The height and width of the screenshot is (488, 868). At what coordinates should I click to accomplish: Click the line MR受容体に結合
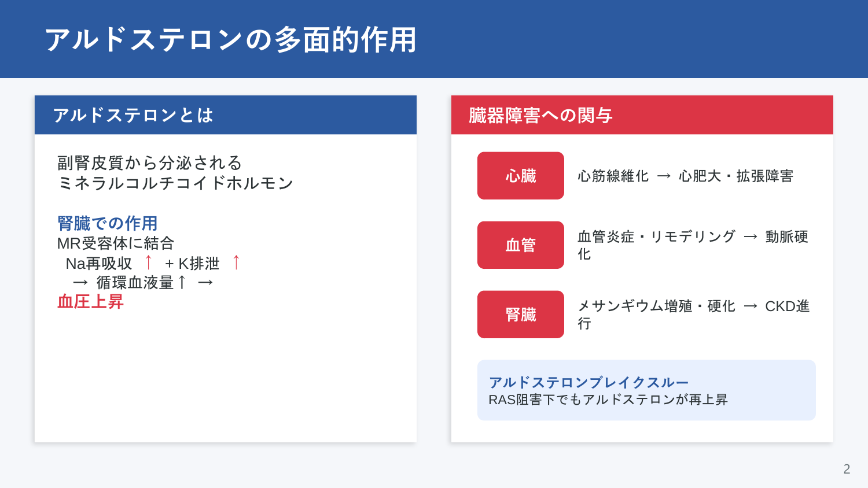[x=116, y=243]
